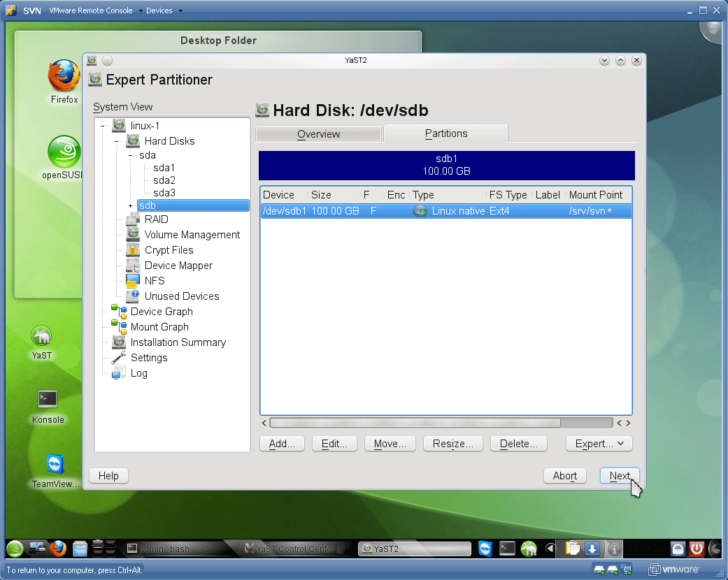Click the Help button

pyautogui.click(x=108, y=476)
